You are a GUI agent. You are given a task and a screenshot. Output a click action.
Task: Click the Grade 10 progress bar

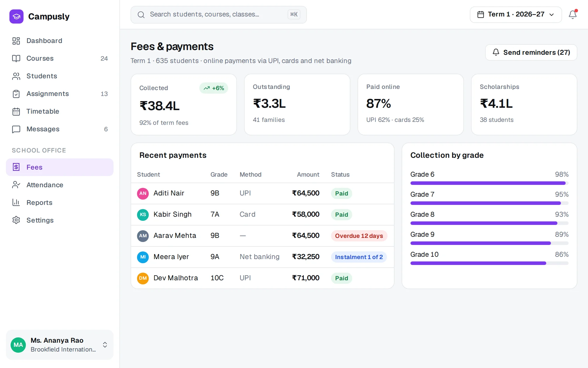click(490, 263)
